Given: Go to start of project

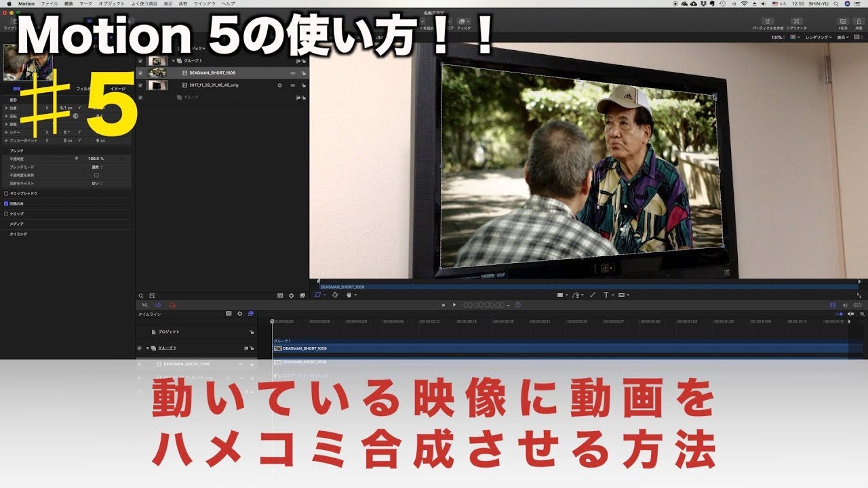Looking at the screenshot, I should 443,305.
